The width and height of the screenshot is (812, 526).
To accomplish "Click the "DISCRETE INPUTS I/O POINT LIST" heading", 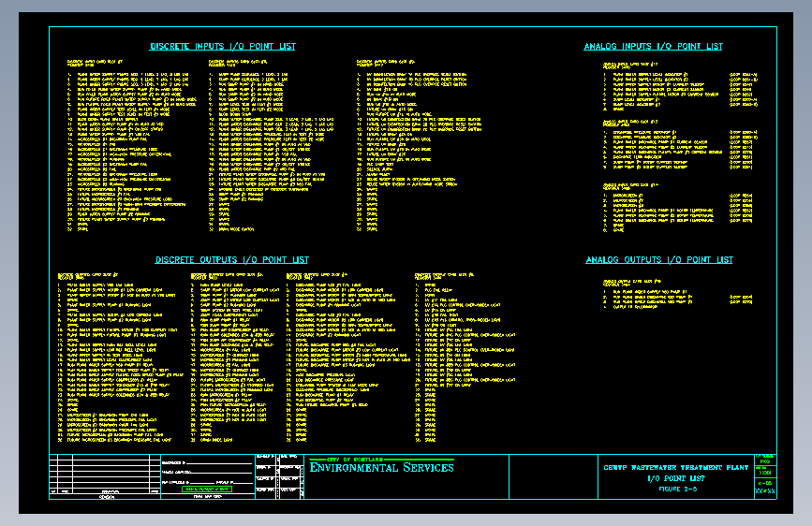I will click(x=223, y=47).
